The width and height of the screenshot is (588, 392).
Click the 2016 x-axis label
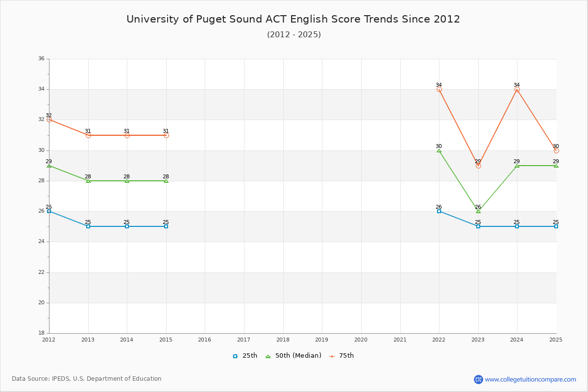click(205, 340)
